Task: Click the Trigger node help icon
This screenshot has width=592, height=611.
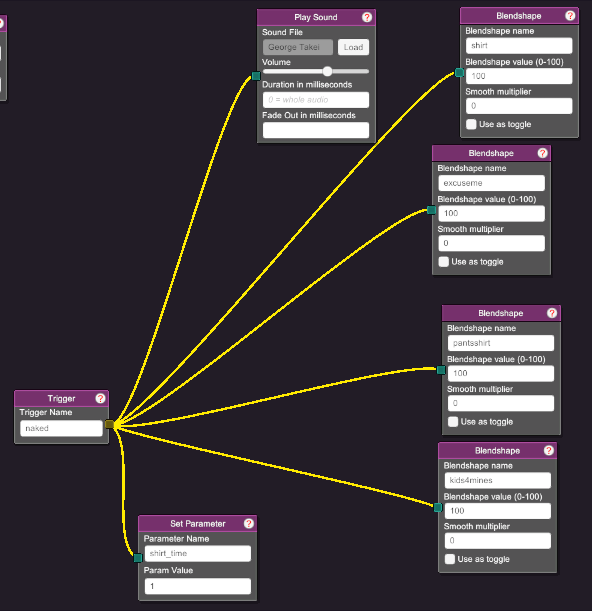Action: (100, 398)
